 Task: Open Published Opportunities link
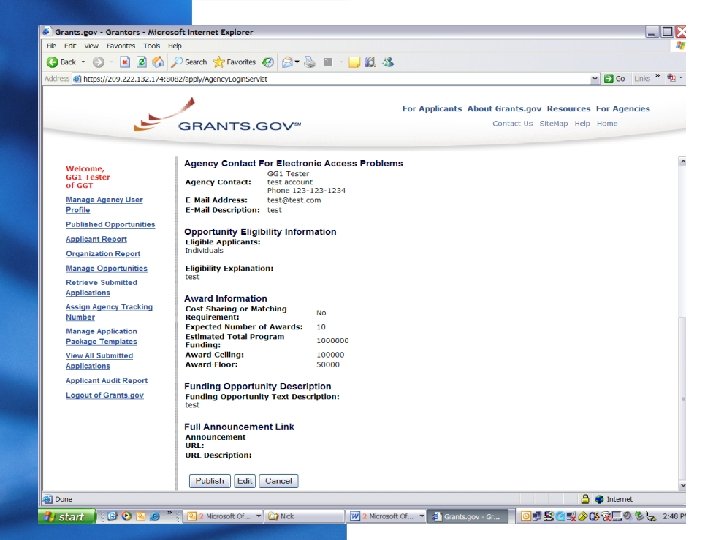[x=110, y=225]
